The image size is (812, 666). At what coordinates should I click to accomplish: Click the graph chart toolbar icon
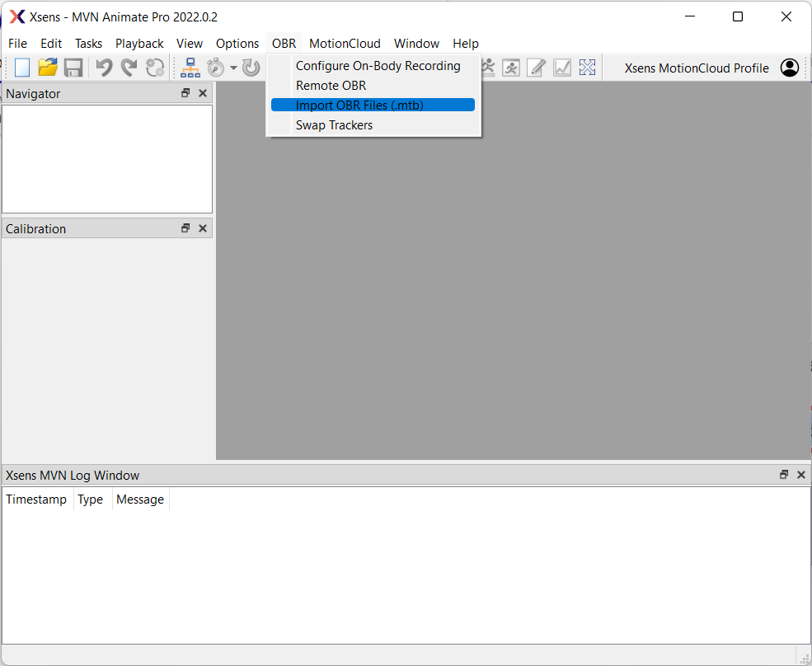tap(562, 68)
